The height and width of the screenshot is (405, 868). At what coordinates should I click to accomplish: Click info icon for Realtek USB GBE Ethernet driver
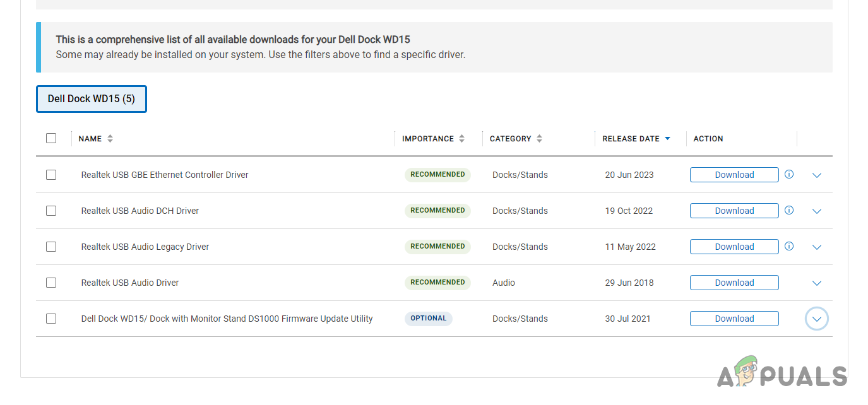click(x=789, y=174)
